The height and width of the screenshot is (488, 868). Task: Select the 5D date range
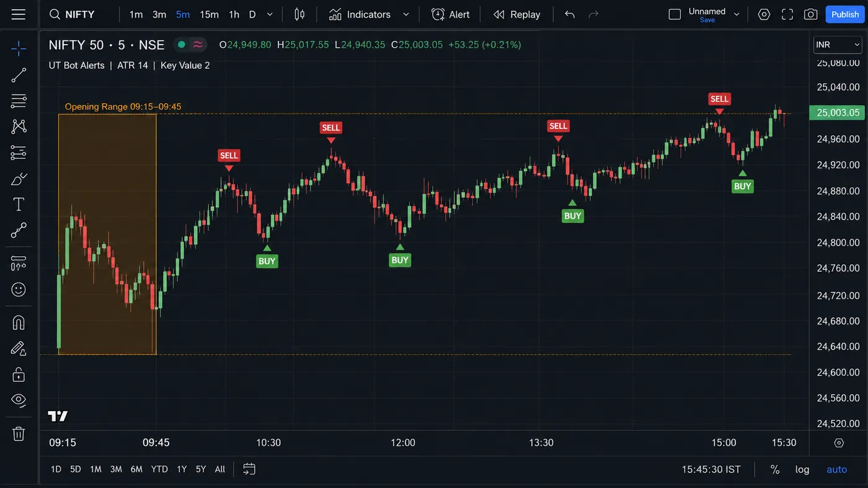coord(76,469)
